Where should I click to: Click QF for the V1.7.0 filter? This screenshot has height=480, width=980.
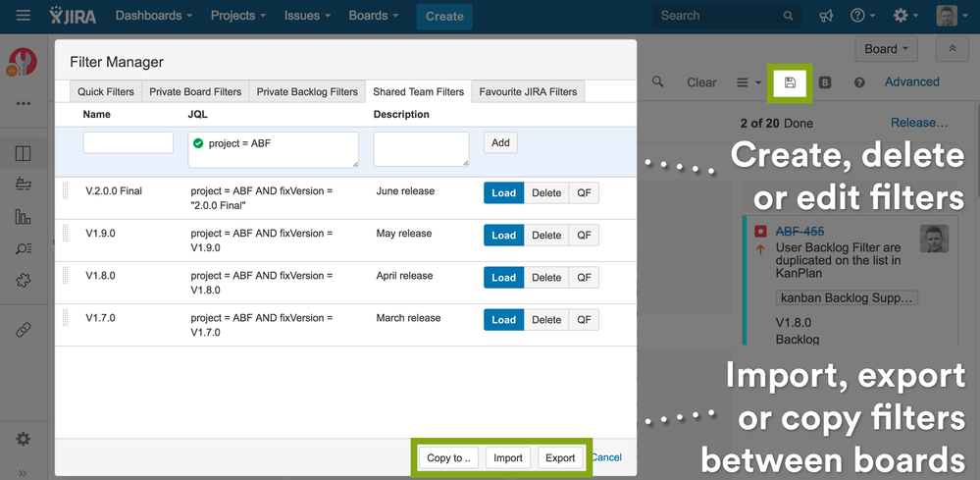tap(584, 319)
